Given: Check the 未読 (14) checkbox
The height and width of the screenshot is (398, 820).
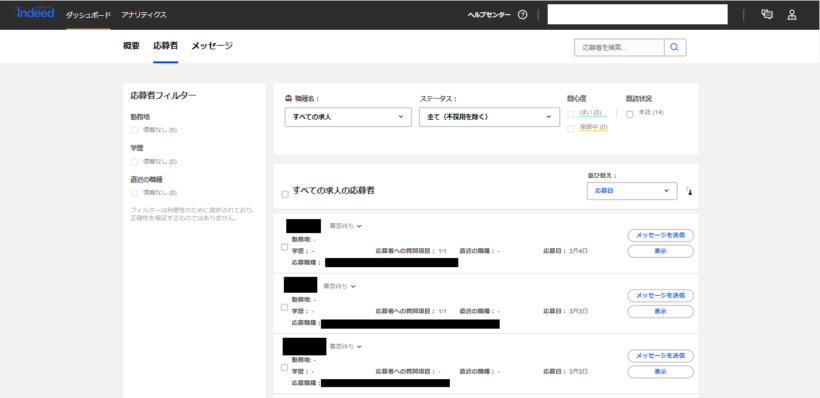Looking at the screenshot, I should pyautogui.click(x=630, y=114).
